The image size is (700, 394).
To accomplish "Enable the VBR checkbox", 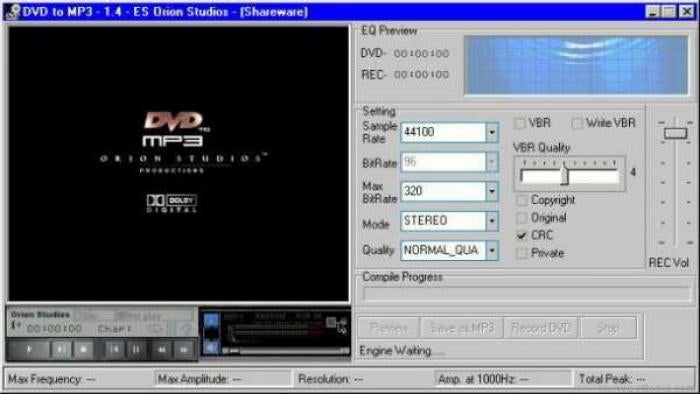I will coord(519,123).
